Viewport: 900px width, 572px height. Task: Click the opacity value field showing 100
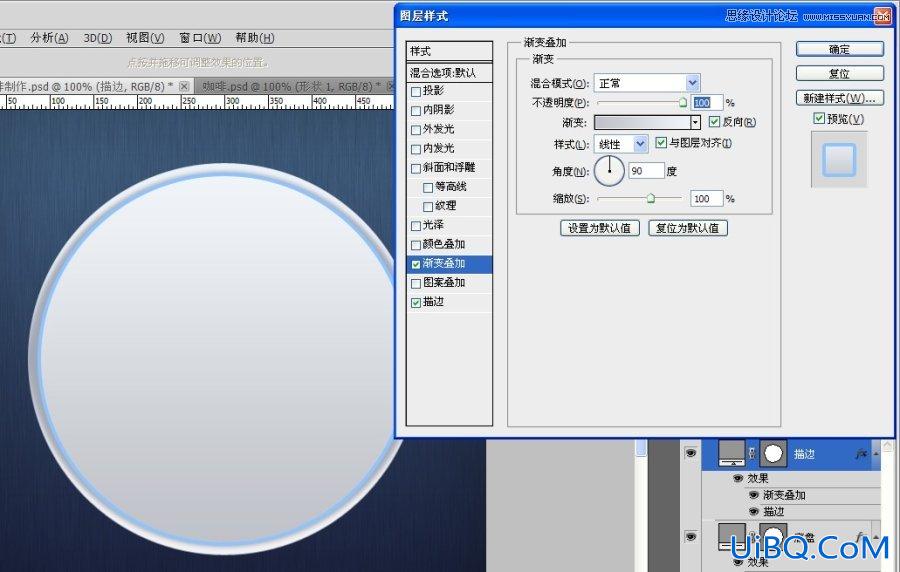point(706,103)
